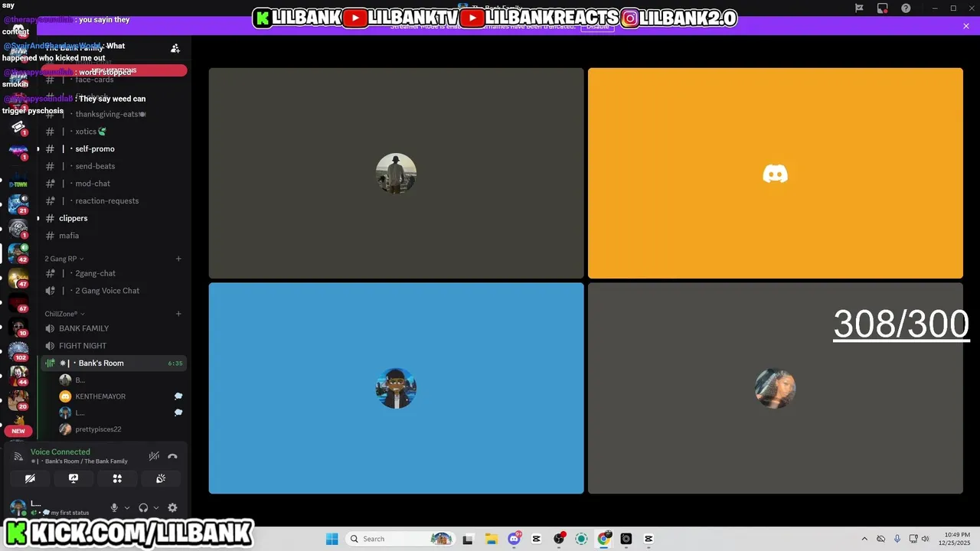Open the self-promo channel
Image resolution: width=980 pixels, height=551 pixels.
coord(114,149)
